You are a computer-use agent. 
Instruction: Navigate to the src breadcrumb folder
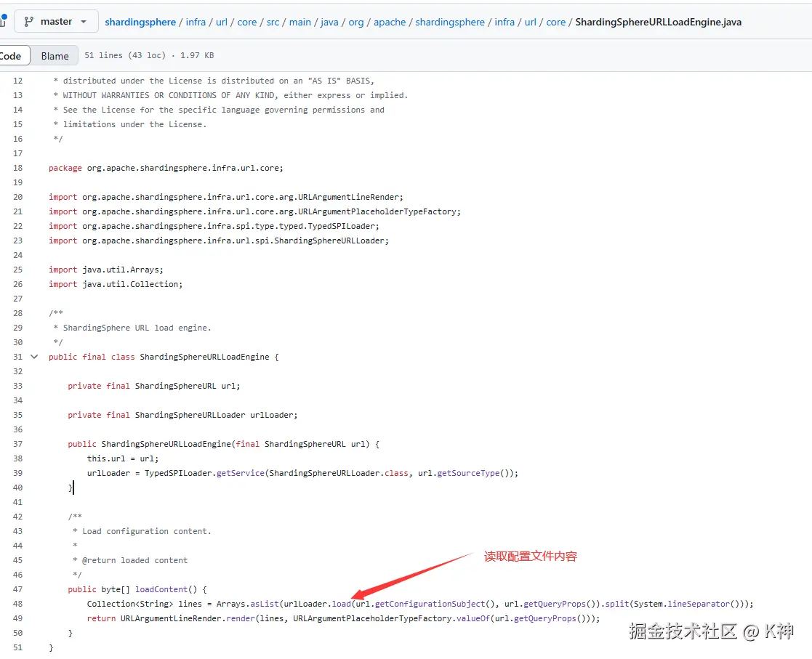[x=273, y=22]
